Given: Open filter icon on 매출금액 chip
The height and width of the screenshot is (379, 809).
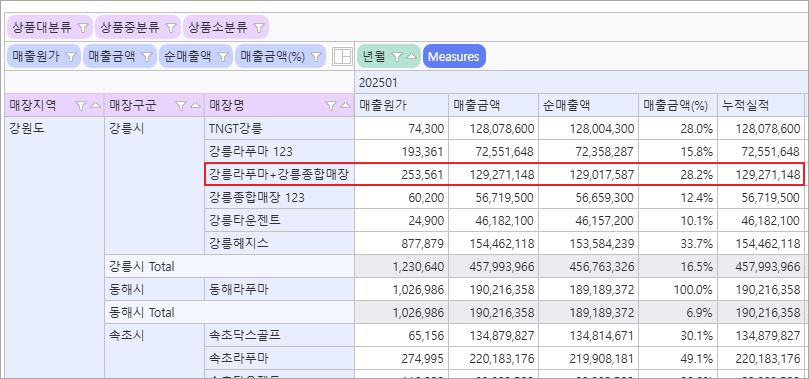Looking at the screenshot, I should pyautogui.click(x=147, y=57).
